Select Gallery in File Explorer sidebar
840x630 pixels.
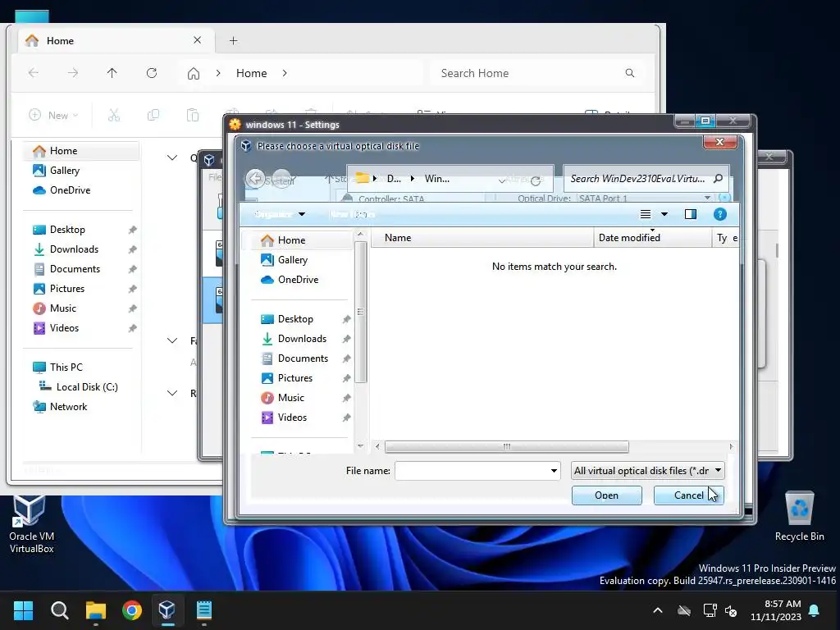coord(64,171)
